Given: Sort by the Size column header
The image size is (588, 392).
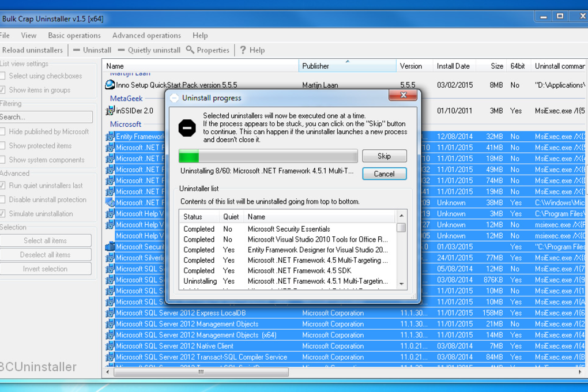Looking at the screenshot, I should [x=492, y=66].
